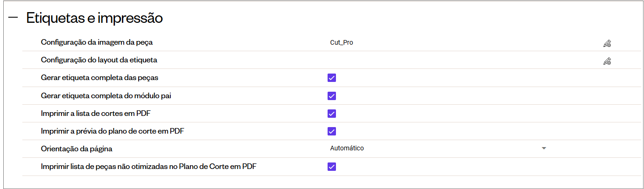Edit the label layout configuration (pencil icon)

[x=607, y=61]
